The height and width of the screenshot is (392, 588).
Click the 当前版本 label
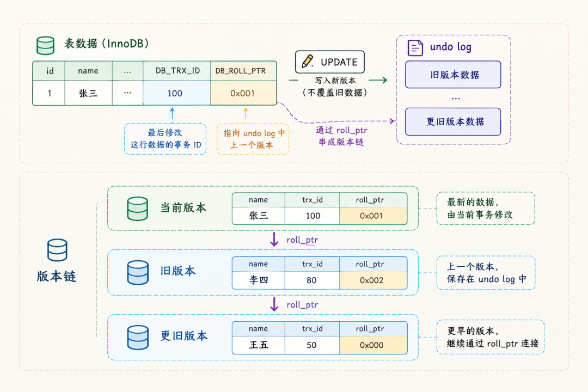(183, 208)
